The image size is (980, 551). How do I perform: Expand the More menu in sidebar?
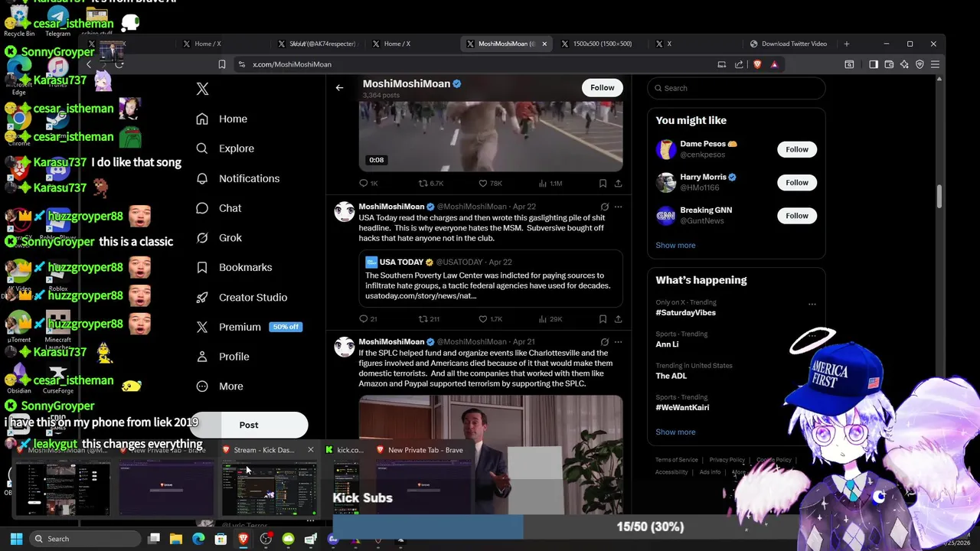coord(220,386)
